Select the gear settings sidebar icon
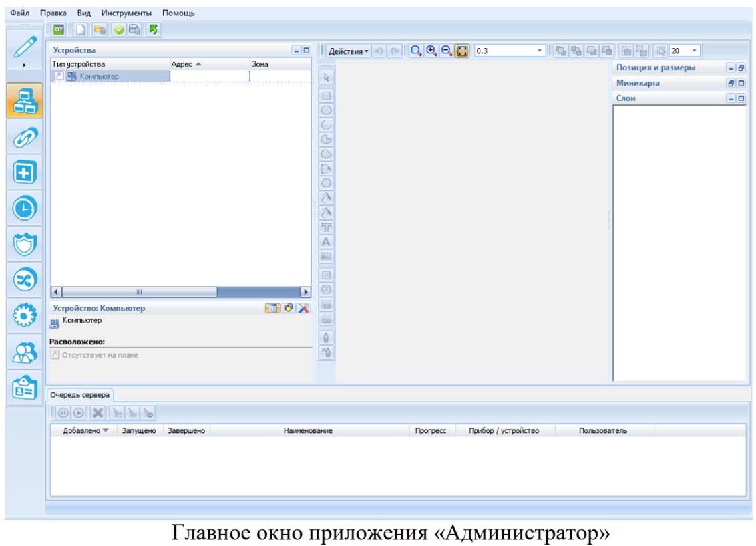The width and height of the screenshot is (756, 546). (x=25, y=315)
